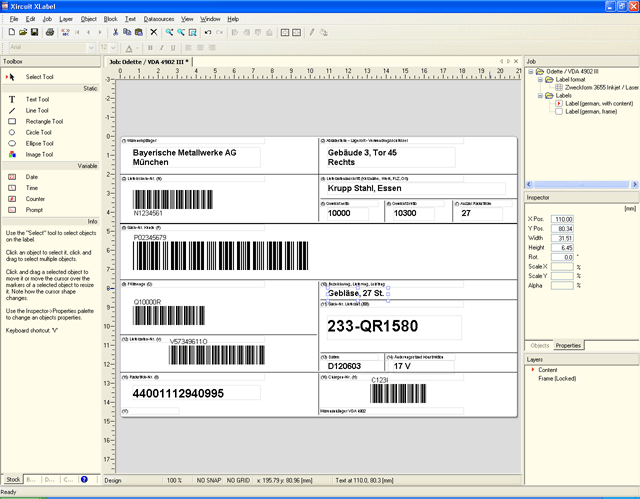This screenshot has height=499, width=640.
Task: Click the Rot. input field
Action: (562, 257)
